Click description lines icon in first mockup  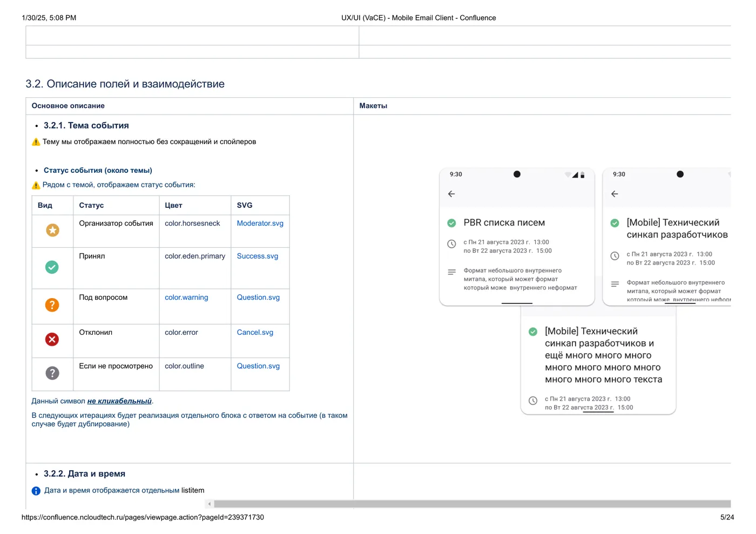pos(451,272)
